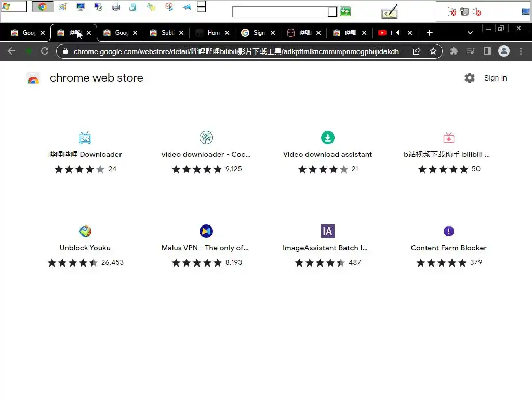The height and width of the screenshot is (399, 532).
Task: Click the ImageAssistant Batch title
Action: 325,248
